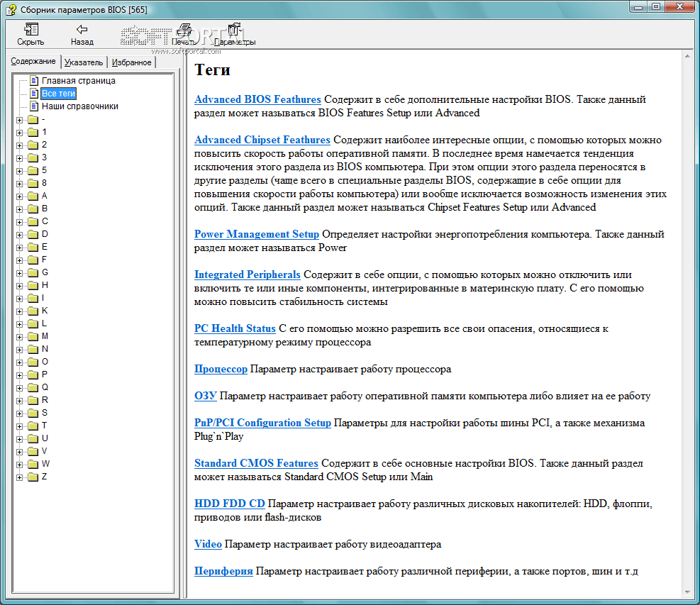Open the Advanced BIOS Feathures link

pyautogui.click(x=257, y=99)
